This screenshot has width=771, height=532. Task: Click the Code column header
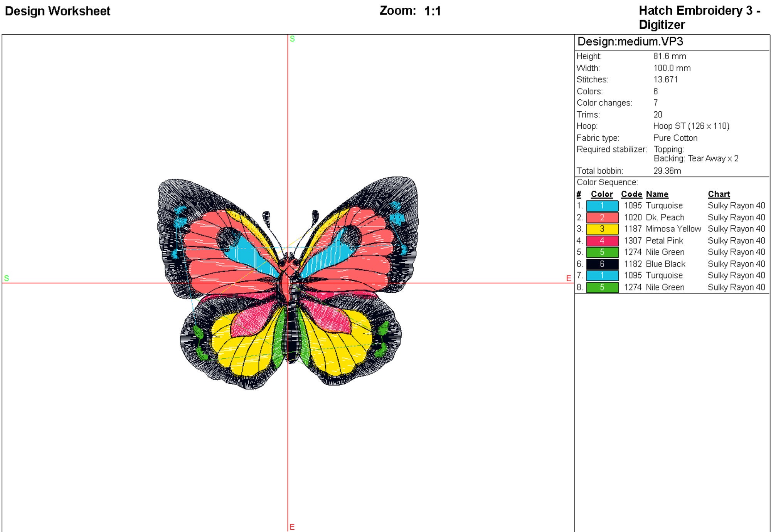[632, 194]
